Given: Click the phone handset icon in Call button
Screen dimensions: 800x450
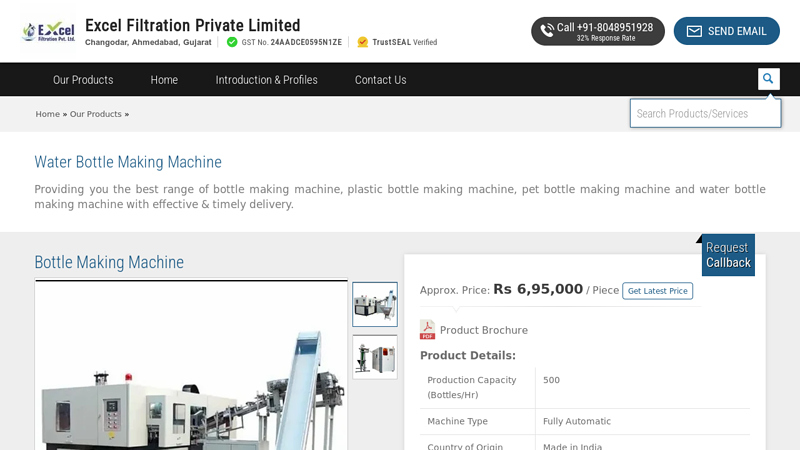Looking at the screenshot, I should pyautogui.click(x=547, y=31).
